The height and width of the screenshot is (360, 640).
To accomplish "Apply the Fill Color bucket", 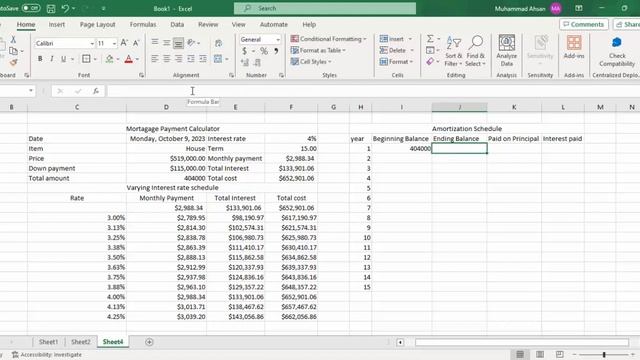I will 109,59.
